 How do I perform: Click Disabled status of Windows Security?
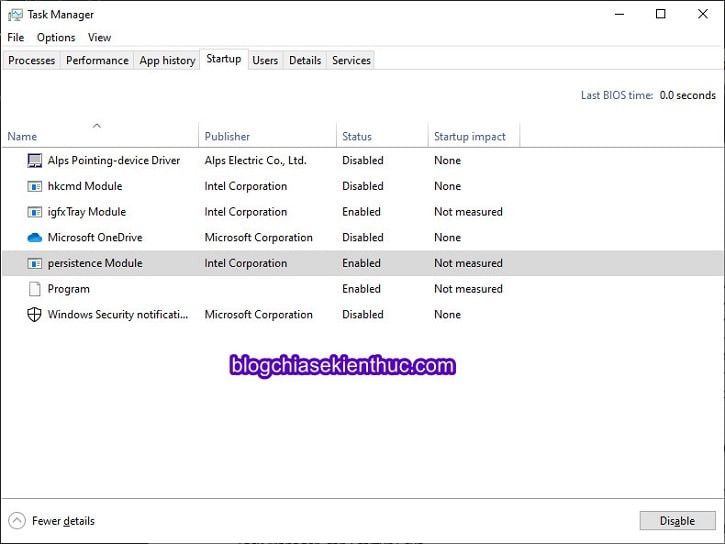pos(362,315)
